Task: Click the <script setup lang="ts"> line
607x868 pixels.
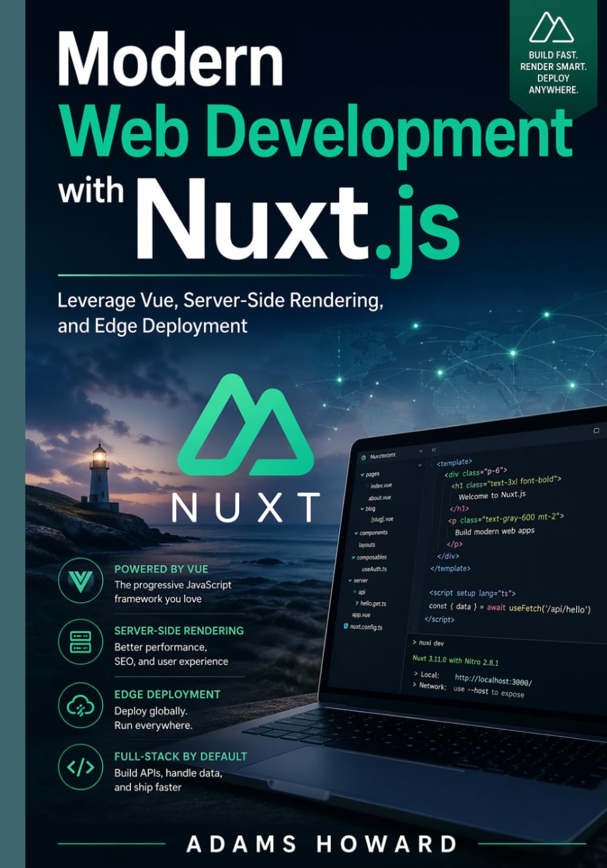Action: [472, 592]
